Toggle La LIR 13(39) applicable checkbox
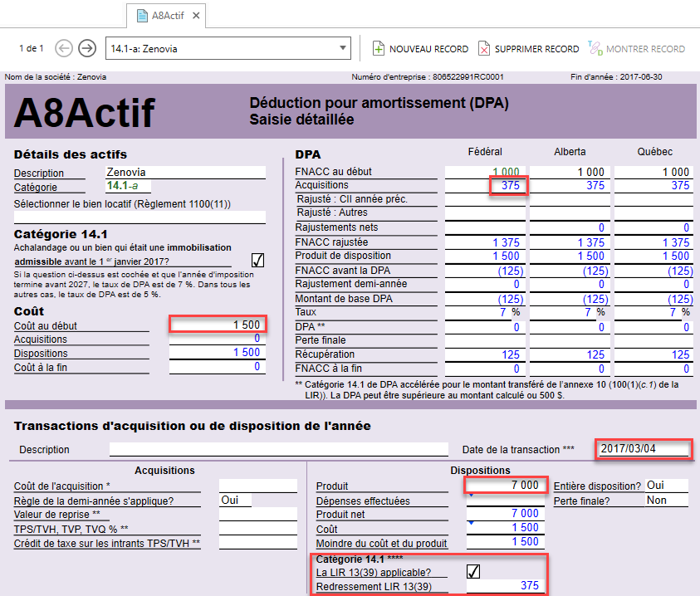This screenshot has width=700, height=596. [473, 571]
